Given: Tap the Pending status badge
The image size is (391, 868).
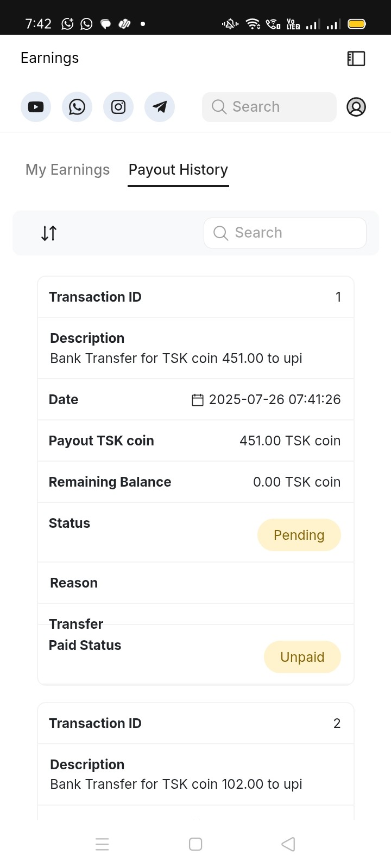Looking at the screenshot, I should point(299,535).
